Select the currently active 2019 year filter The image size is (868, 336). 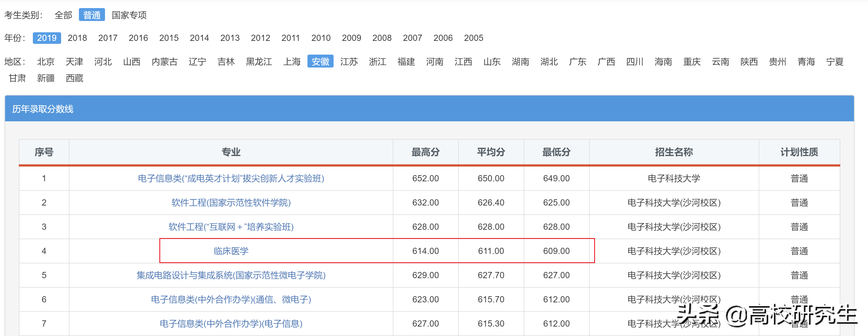[47, 38]
